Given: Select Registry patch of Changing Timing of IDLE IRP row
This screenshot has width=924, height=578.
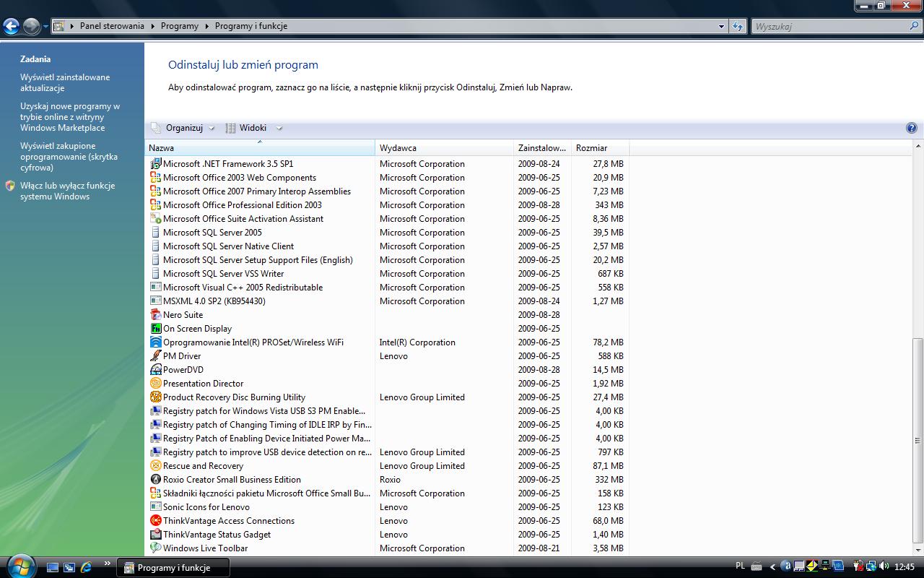Looking at the screenshot, I should point(387,425).
